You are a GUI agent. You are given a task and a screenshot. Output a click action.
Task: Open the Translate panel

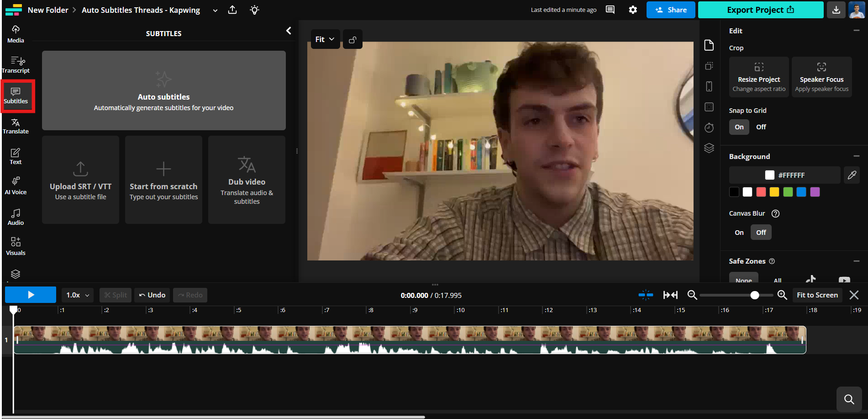(x=16, y=125)
